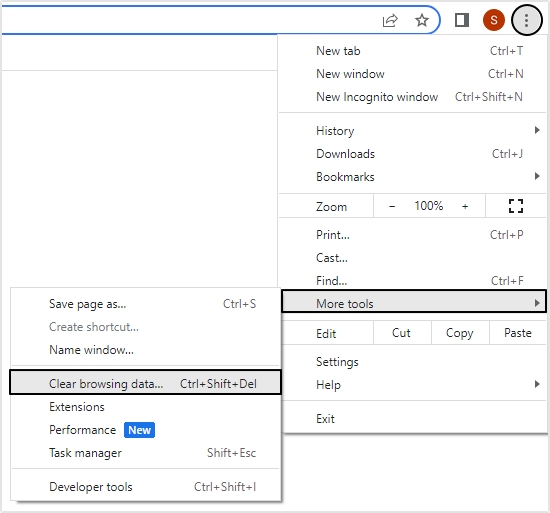Image resolution: width=550 pixels, height=513 pixels.
Task: Increase zoom with the plus button
Action: 465,206
